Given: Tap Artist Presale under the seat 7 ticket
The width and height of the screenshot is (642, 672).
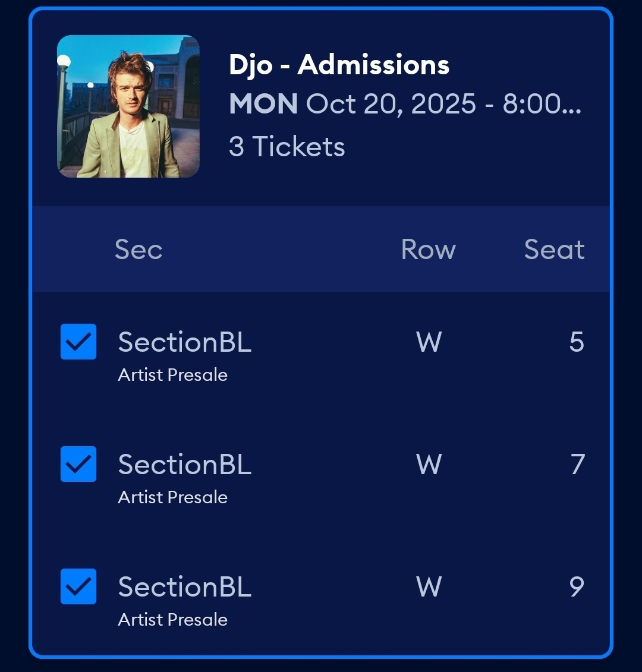Looking at the screenshot, I should 173,497.
